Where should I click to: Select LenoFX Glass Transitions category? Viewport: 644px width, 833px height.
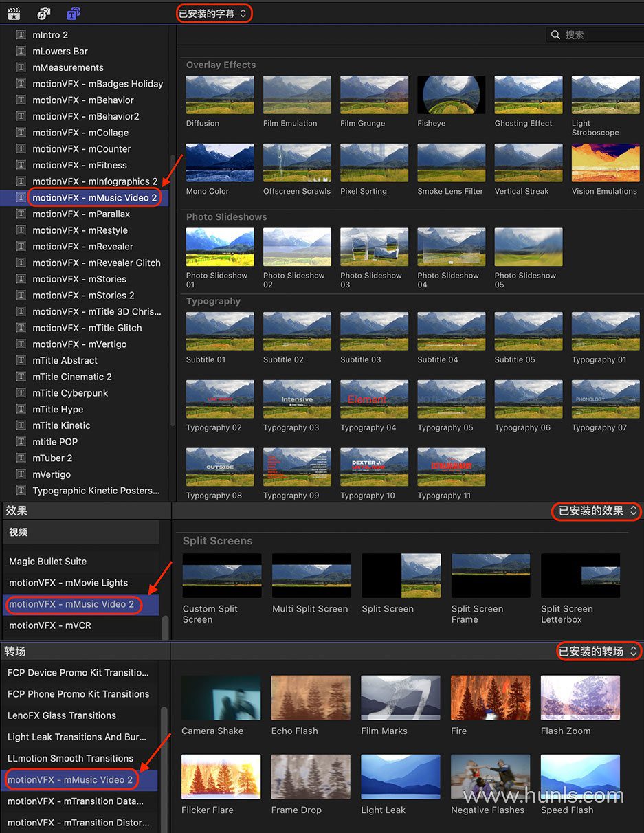point(79,715)
